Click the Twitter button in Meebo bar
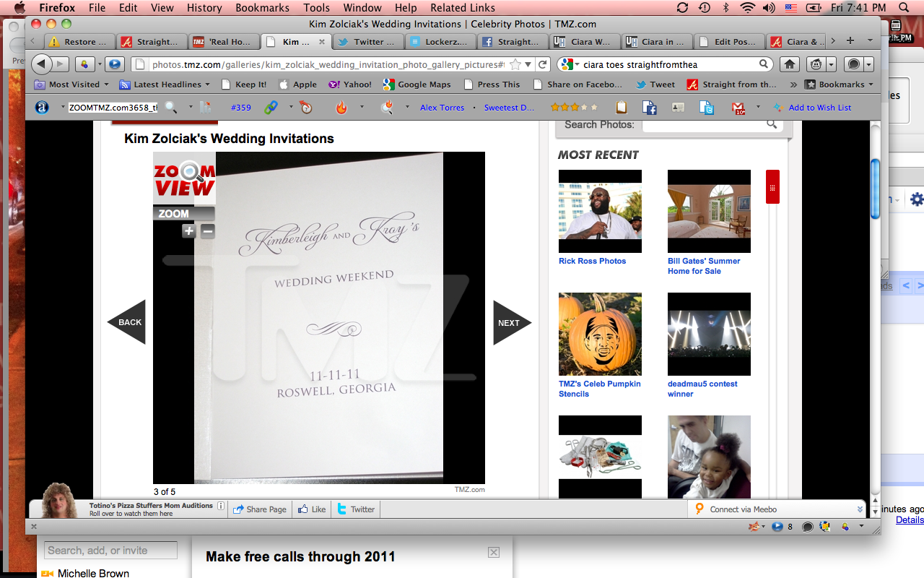924x578 pixels. click(356, 509)
